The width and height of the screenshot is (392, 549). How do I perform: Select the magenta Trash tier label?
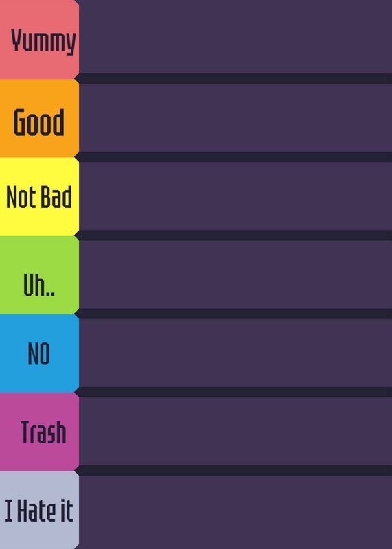(x=39, y=432)
